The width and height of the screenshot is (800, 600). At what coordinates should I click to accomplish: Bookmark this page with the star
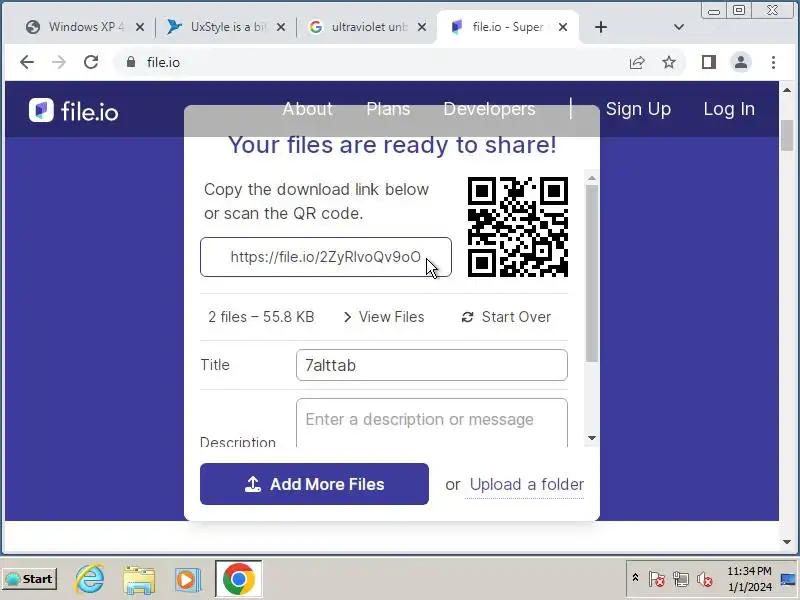[669, 62]
